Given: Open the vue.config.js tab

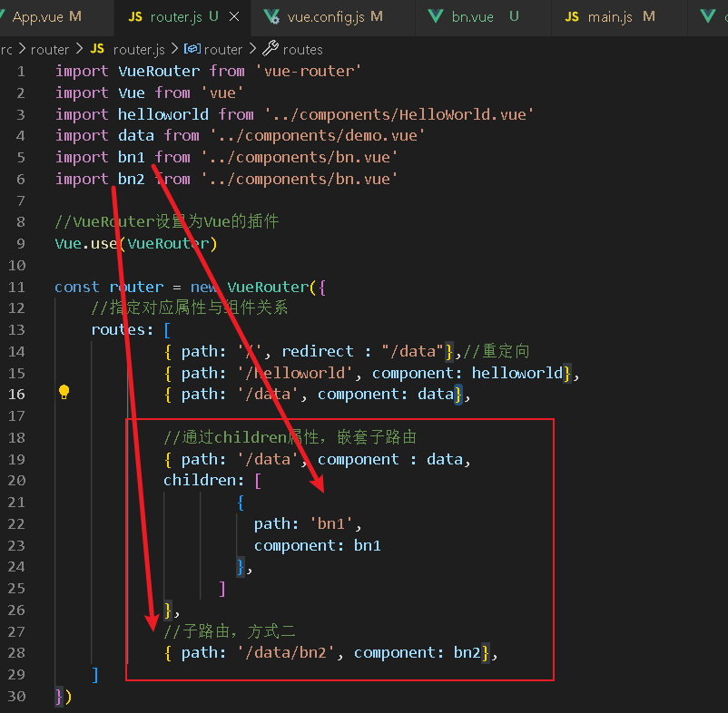Looking at the screenshot, I should [x=332, y=17].
